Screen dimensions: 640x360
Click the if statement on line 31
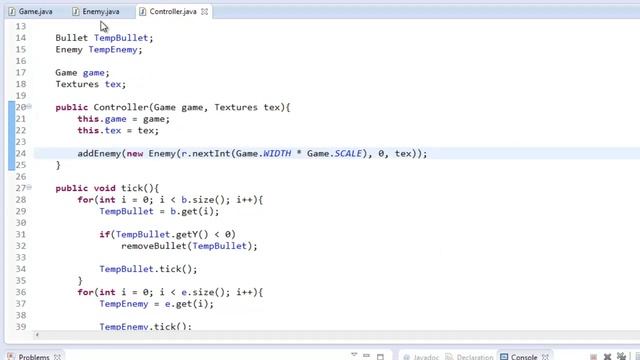[167, 234]
